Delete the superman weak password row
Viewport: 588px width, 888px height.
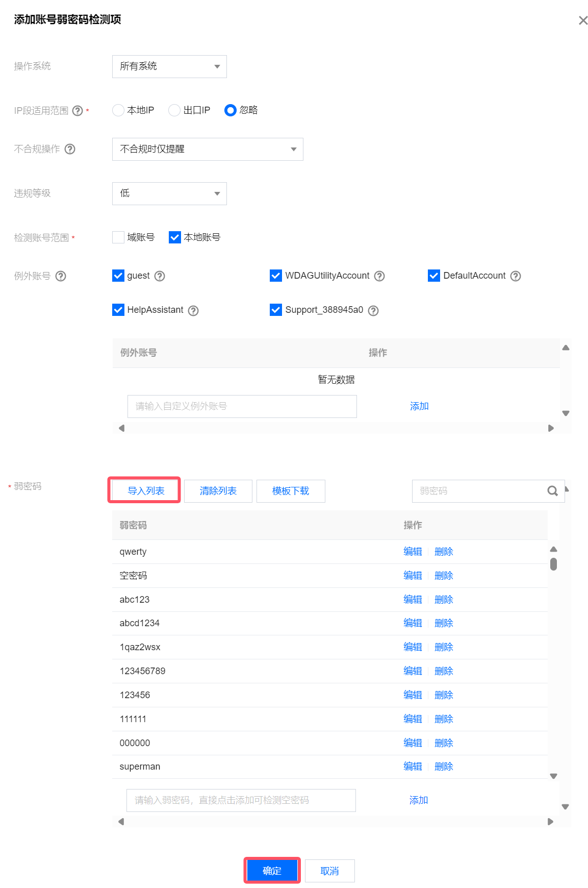tap(444, 767)
